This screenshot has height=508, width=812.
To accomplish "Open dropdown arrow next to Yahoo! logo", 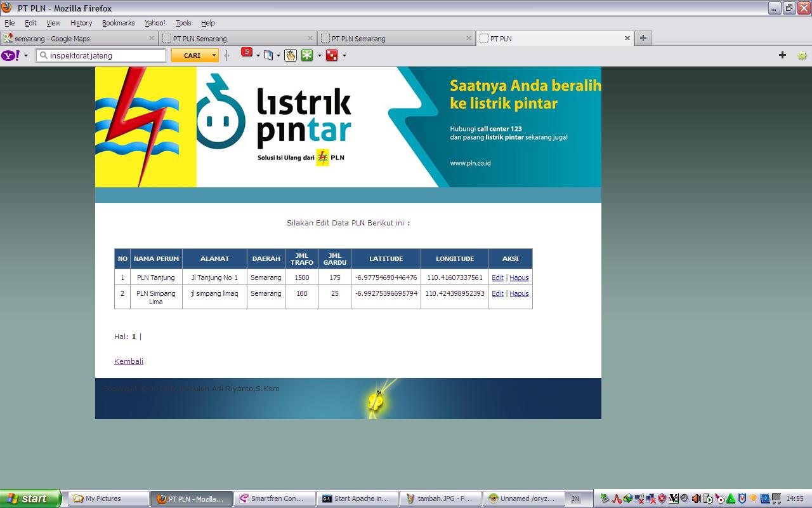I will pos(26,56).
